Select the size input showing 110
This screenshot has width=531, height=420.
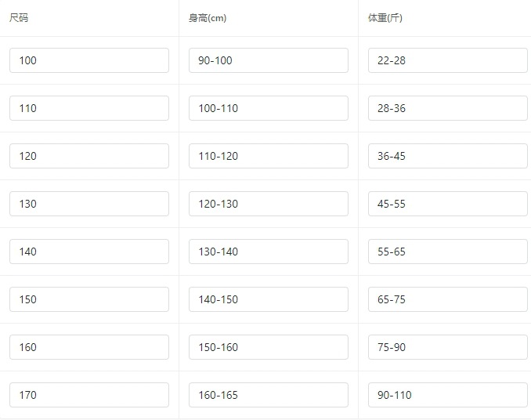[x=89, y=108]
